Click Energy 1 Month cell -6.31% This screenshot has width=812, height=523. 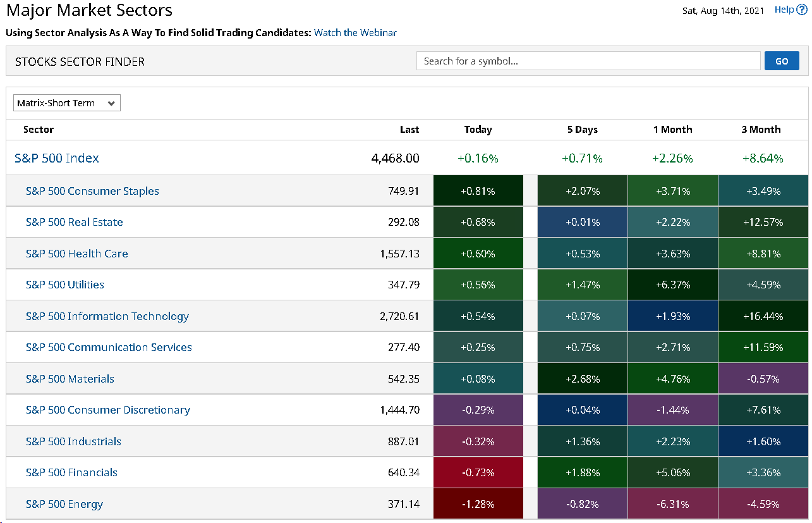[673, 504]
